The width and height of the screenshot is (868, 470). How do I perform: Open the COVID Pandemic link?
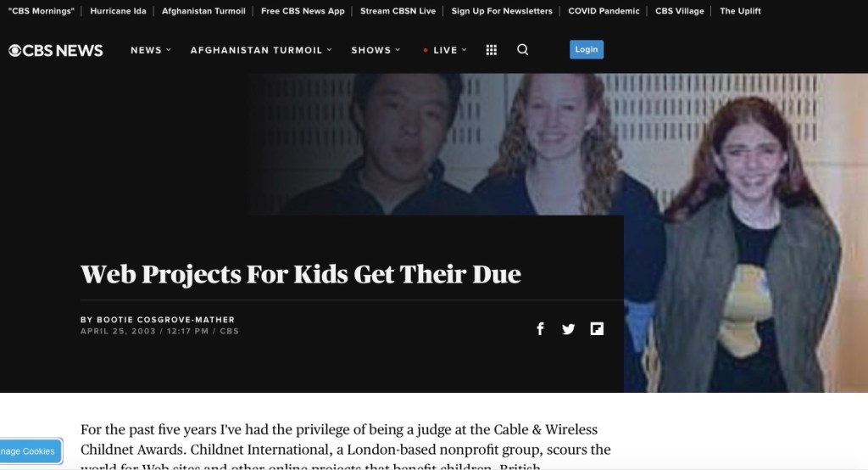tap(604, 10)
